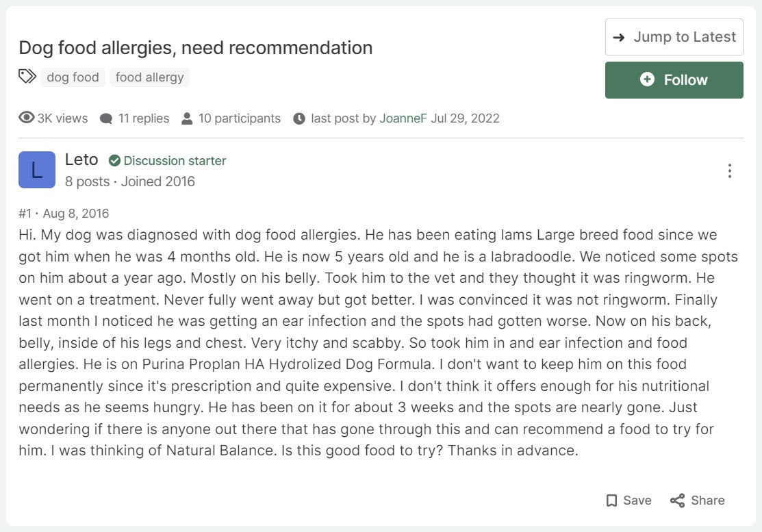Click the Jump to Latest button
762x532 pixels.
(674, 37)
